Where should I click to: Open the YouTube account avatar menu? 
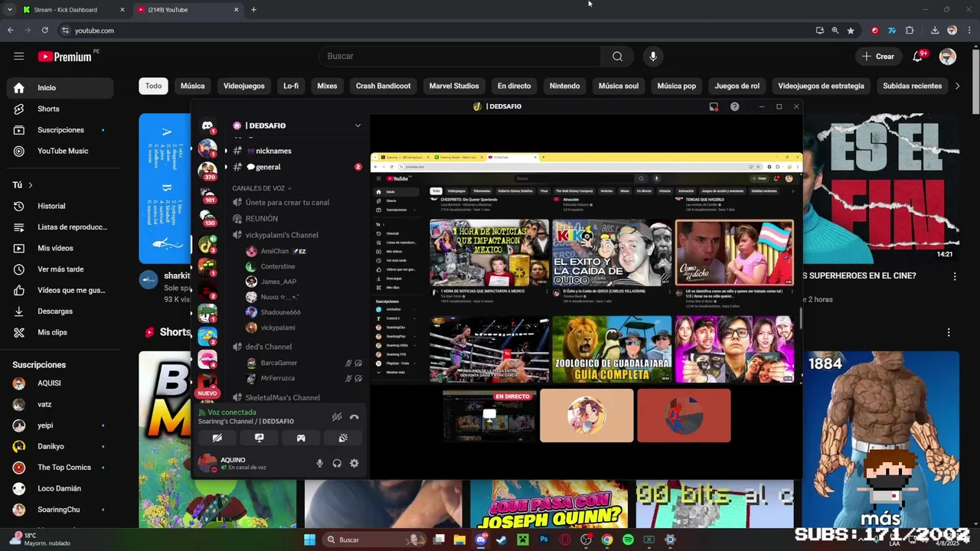[948, 56]
